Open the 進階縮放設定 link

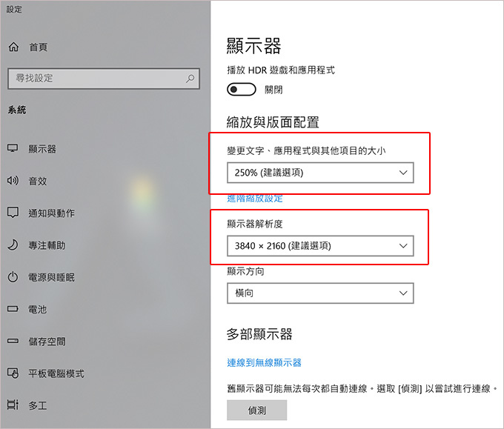pyautogui.click(x=255, y=199)
